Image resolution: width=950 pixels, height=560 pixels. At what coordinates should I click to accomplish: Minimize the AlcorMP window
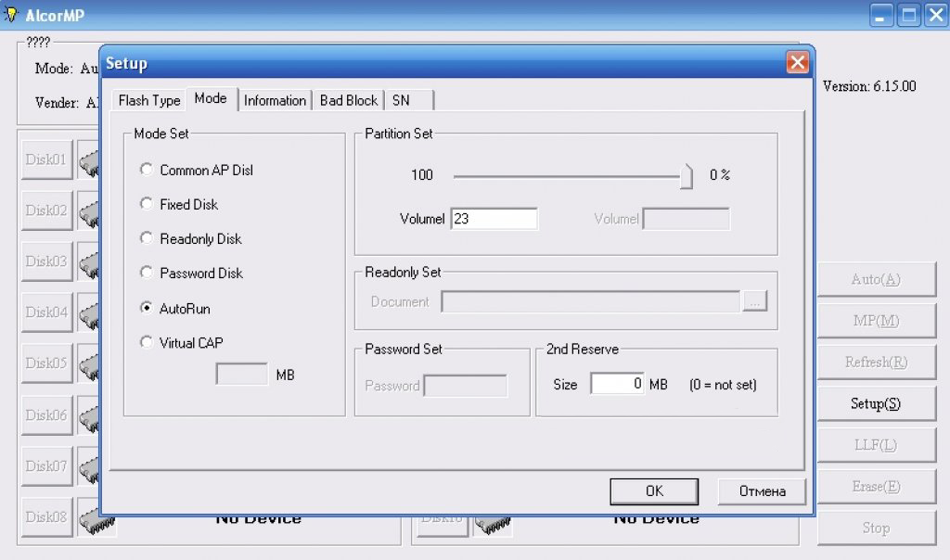881,15
